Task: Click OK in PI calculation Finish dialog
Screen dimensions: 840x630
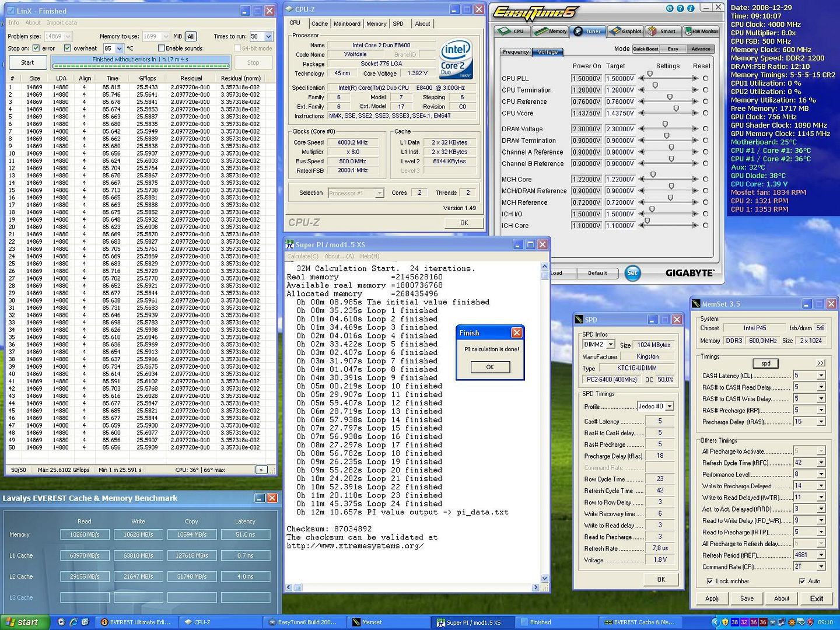Action: coord(490,367)
